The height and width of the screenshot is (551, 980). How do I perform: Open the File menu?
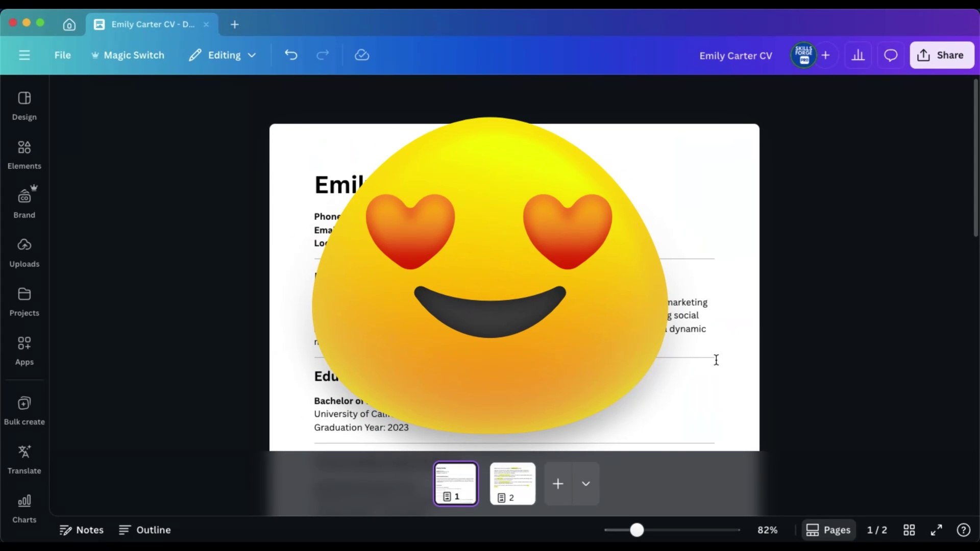tap(62, 55)
